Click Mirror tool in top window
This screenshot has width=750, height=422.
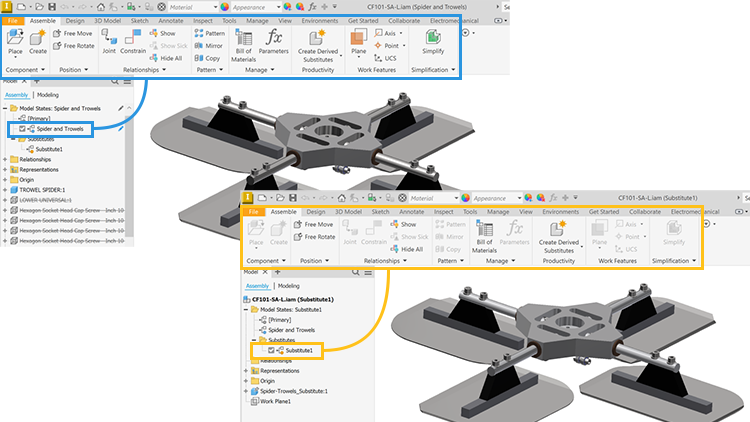209,46
